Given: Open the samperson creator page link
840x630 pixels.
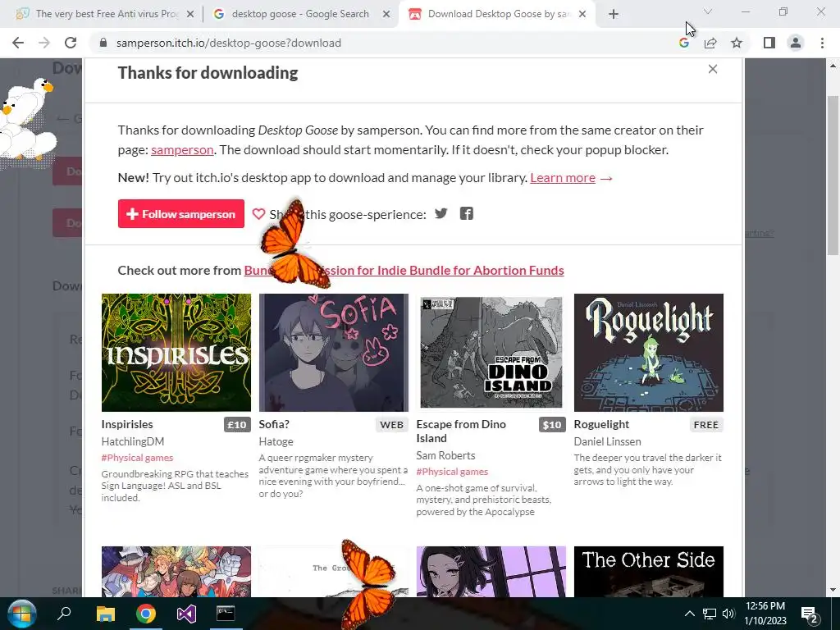Looking at the screenshot, I should tap(182, 150).
